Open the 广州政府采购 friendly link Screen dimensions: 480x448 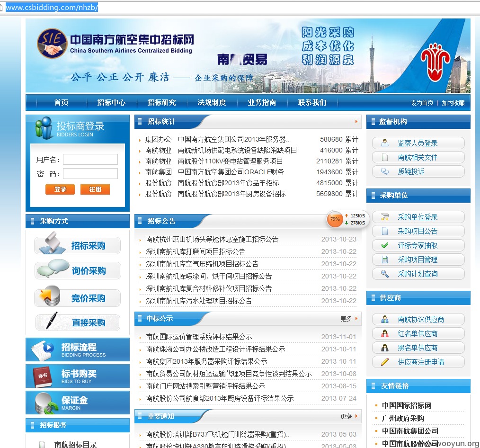coord(403,418)
